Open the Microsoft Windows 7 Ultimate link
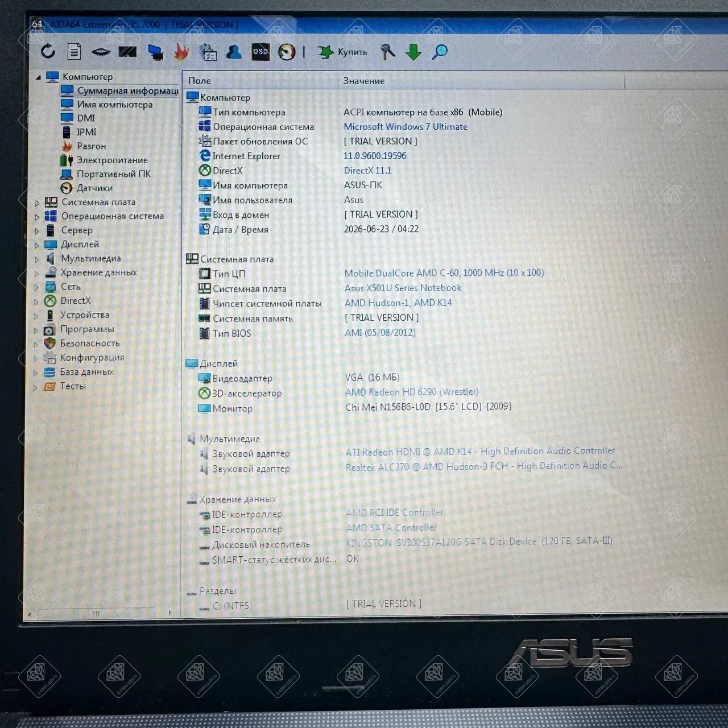728x728 pixels. point(406,127)
